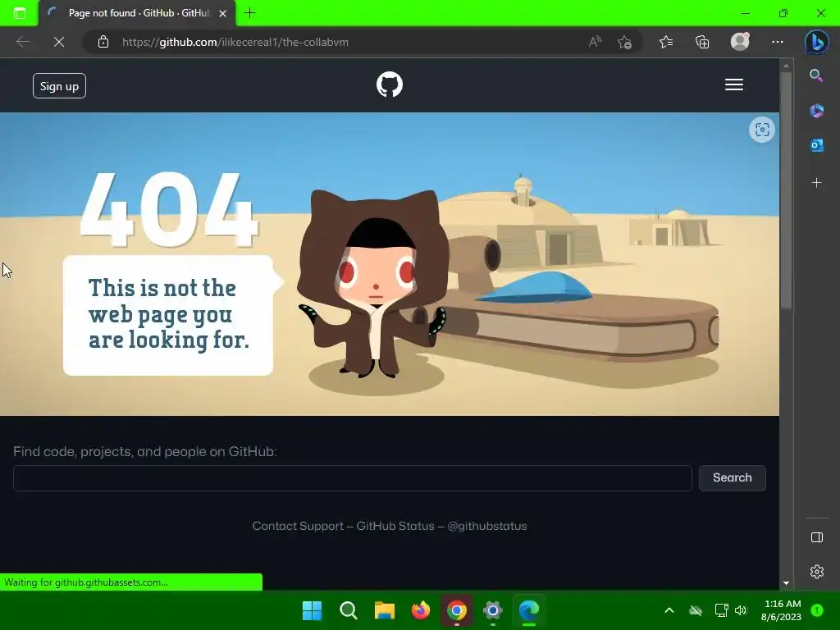This screenshot has height=630, width=840.
Task: Close the Page not found tab
Action: coord(223,13)
